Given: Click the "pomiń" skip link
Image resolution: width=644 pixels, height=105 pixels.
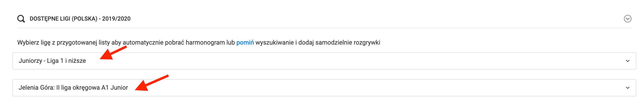Looking at the screenshot, I should [x=245, y=43].
